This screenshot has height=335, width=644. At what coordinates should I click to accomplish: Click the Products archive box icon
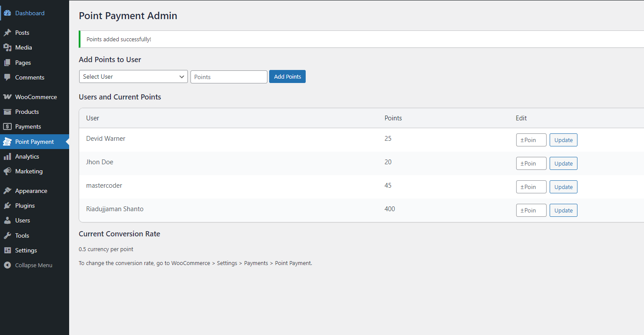click(x=7, y=112)
